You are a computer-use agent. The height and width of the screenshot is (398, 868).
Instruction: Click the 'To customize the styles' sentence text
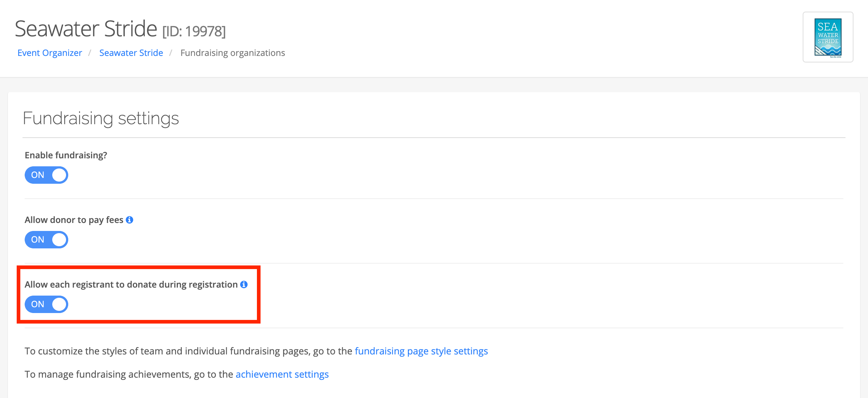(188, 351)
